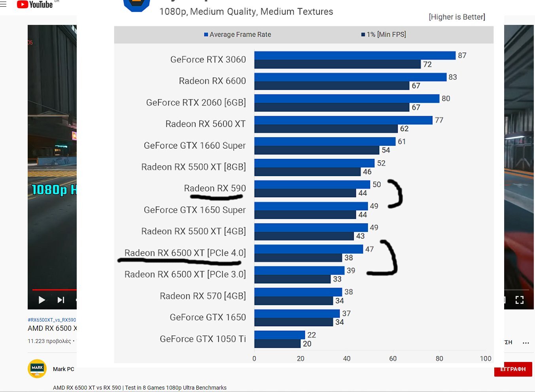The image size is (535, 392).
Task: Click the GTX 1050 Ti average value 22
Action: (312, 335)
